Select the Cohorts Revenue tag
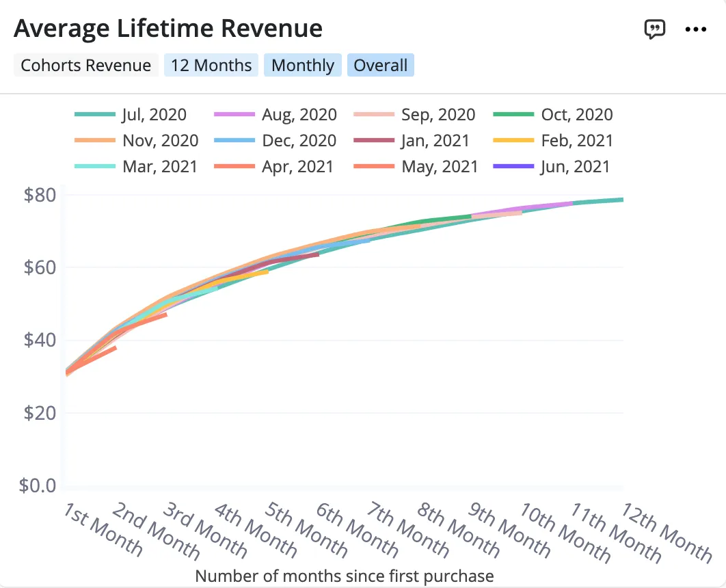This screenshot has width=726, height=588. [85, 65]
